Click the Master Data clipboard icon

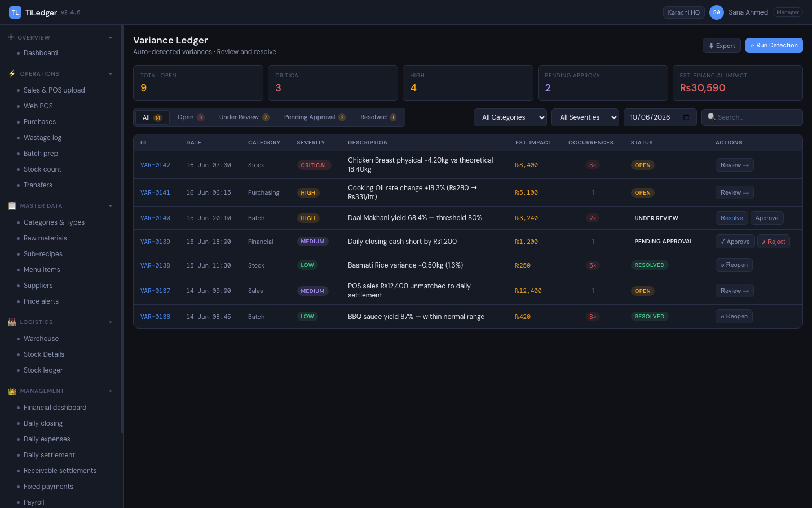tap(12, 205)
